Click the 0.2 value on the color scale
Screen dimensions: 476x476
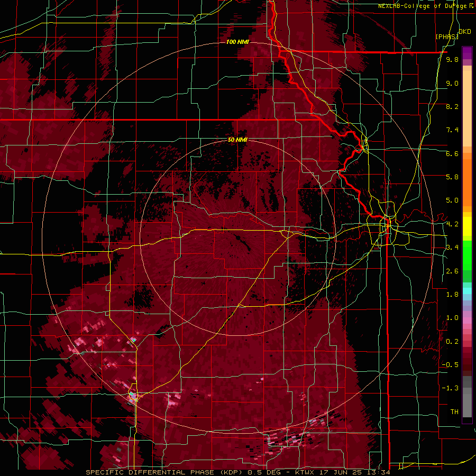pyautogui.click(x=452, y=342)
